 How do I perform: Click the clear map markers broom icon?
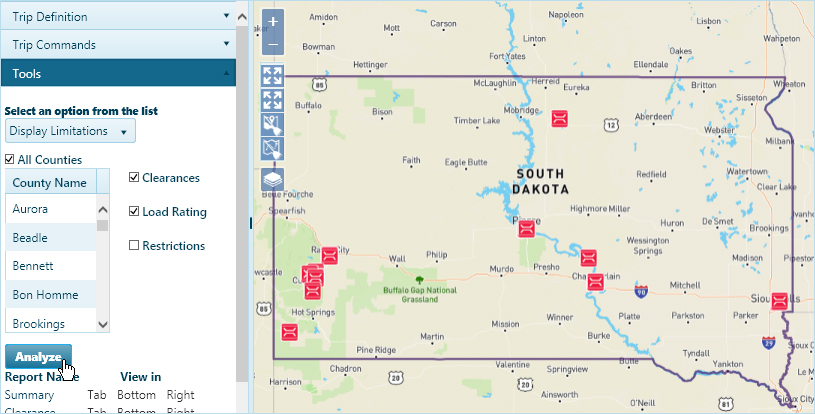pyautogui.click(x=272, y=126)
